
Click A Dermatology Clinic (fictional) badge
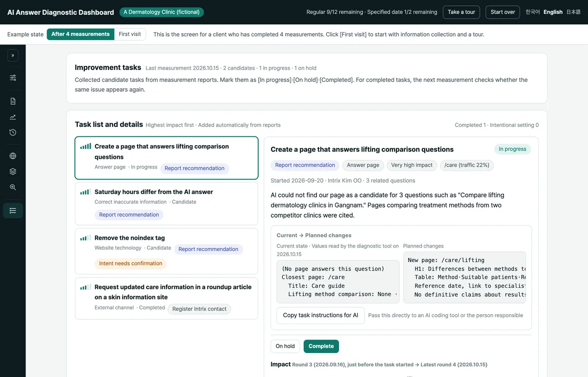161,12
